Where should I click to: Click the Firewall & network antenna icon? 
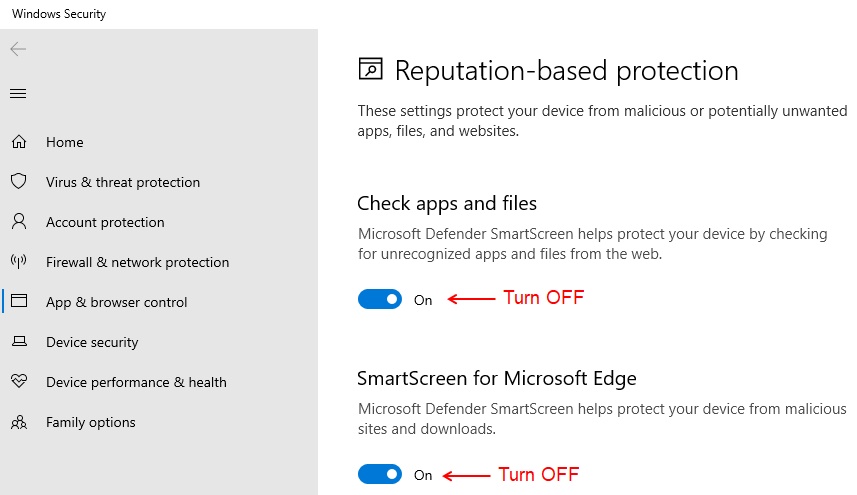pos(19,262)
